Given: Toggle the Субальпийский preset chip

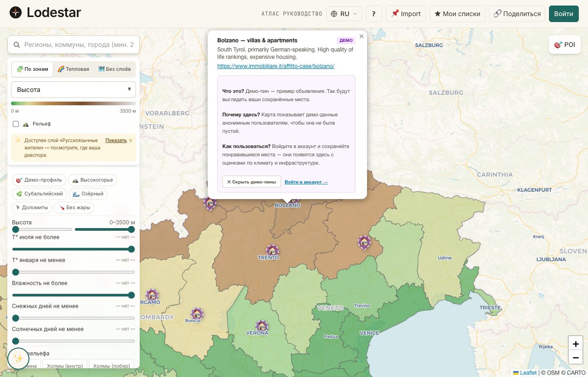Looking at the screenshot, I should pyautogui.click(x=40, y=194).
